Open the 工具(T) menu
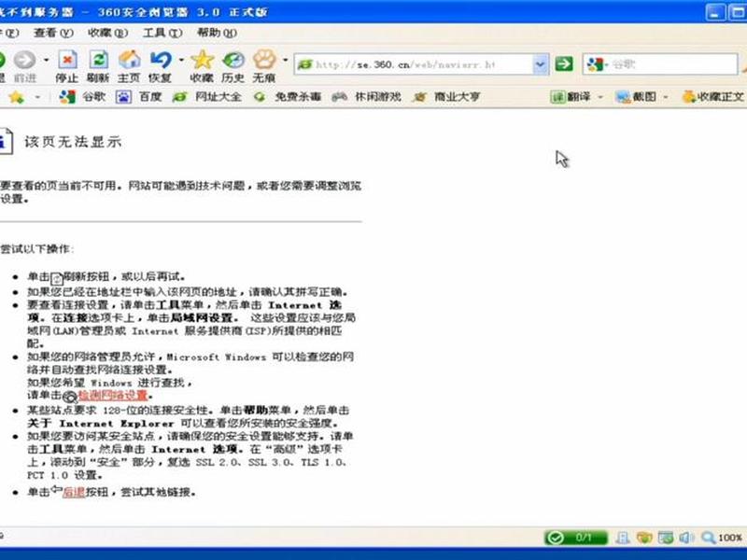This screenshot has height=560, width=747. (x=162, y=33)
